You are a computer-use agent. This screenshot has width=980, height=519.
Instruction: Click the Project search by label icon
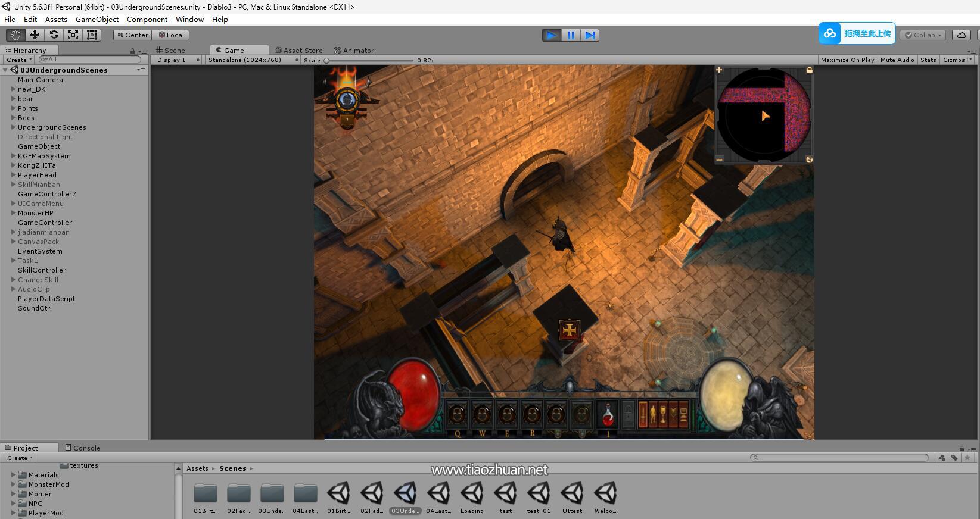click(954, 458)
